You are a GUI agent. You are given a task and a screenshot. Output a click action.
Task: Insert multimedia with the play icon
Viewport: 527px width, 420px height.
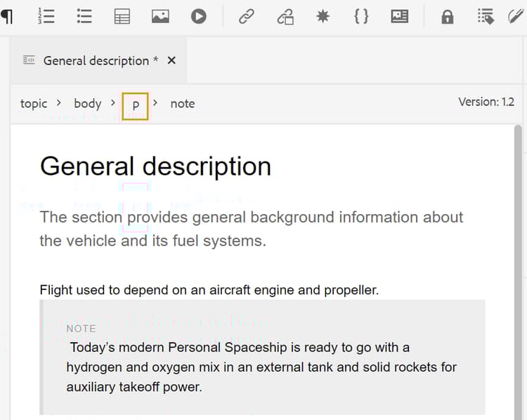199,16
